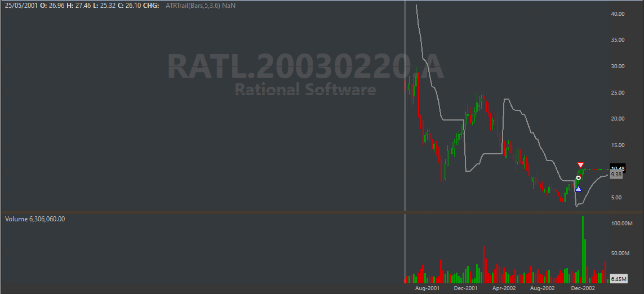Click the 50.00M volume axis label
The image size is (644, 294).
(620, 253)
